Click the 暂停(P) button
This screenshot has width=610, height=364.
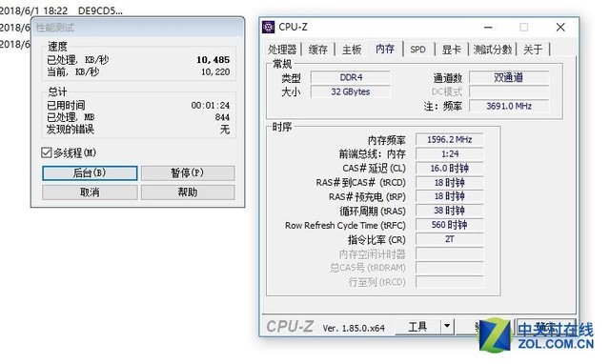click(x=188, y=173)
